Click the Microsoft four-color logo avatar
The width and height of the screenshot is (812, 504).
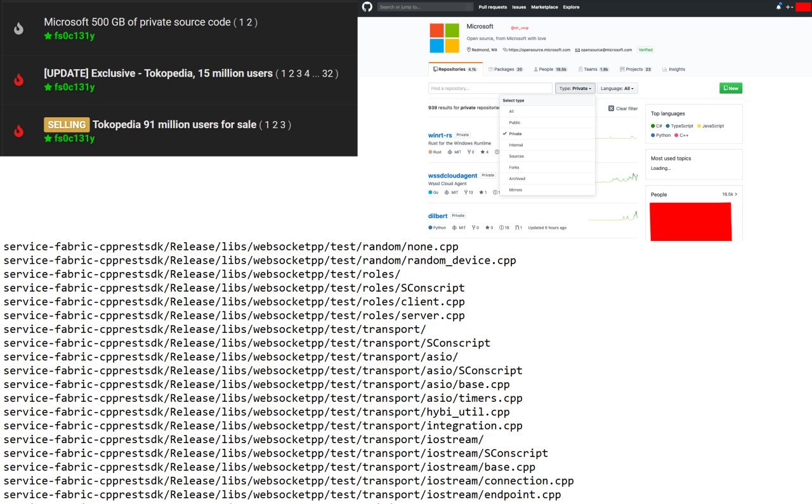[444, 38]
